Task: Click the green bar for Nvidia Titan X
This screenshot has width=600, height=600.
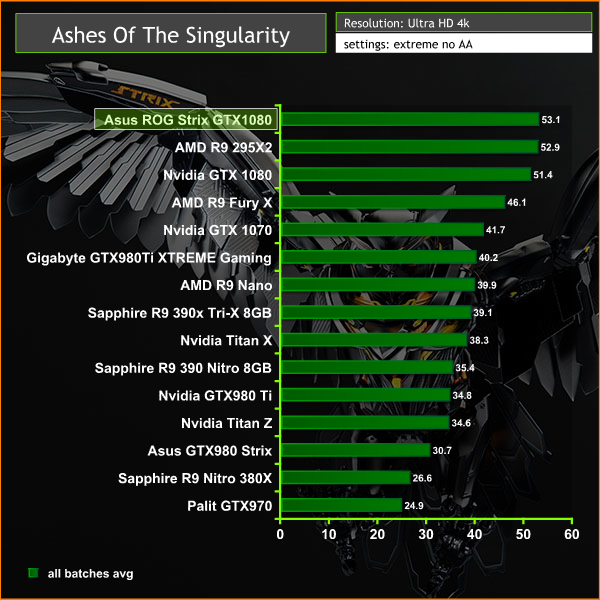Action: [374, 340]
